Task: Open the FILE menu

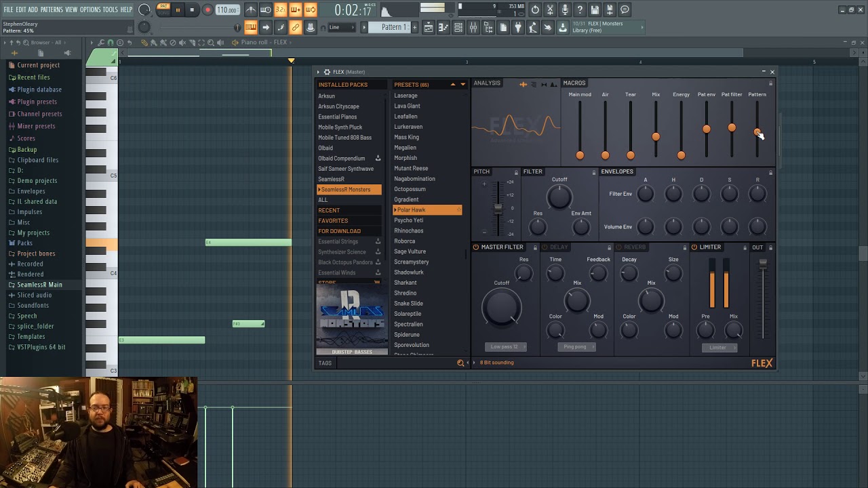Action: click(8, 9)
